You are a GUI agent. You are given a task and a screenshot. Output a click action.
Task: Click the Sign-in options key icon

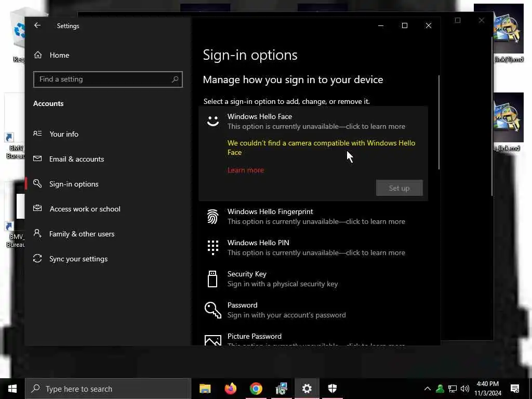[x=37, y=183]
